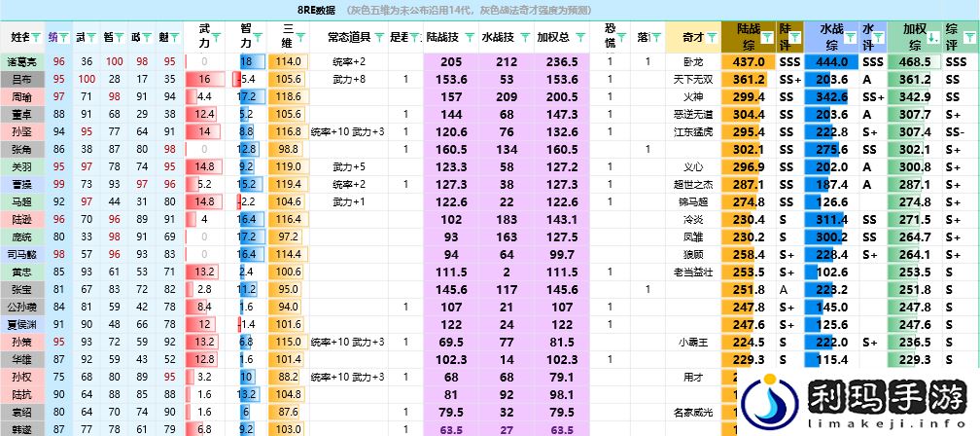This screenshot has height=436, width=980.
Task: Open the filter for 政 column
Action: (x=146, y=38)
